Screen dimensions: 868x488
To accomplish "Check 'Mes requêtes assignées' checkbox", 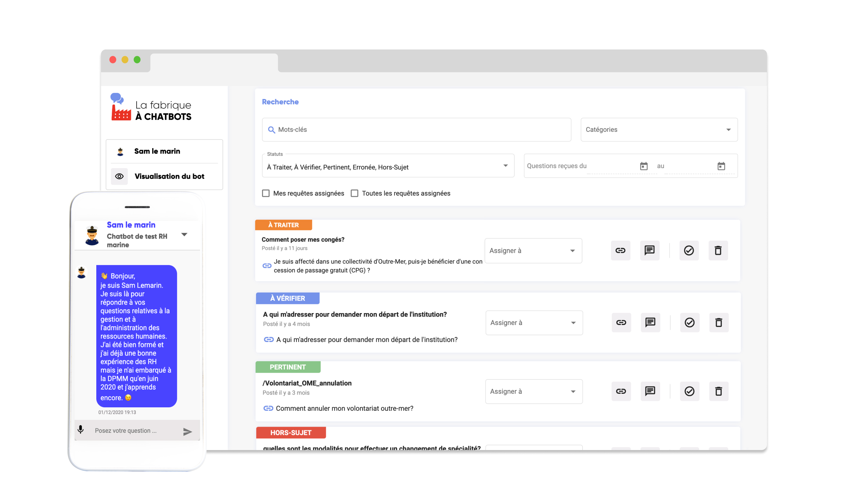I will click(x=266, y=193).
